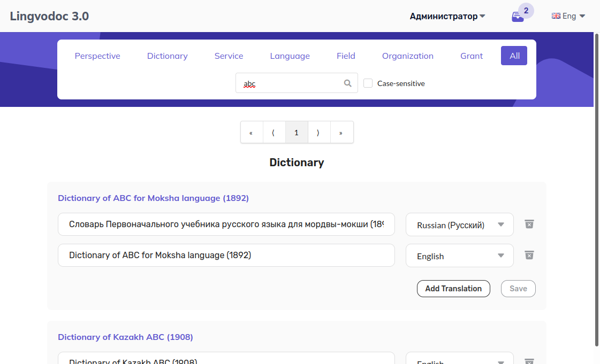Jump to first page via « icon
This screenshot has width=600, height=364.
(252, 132)
